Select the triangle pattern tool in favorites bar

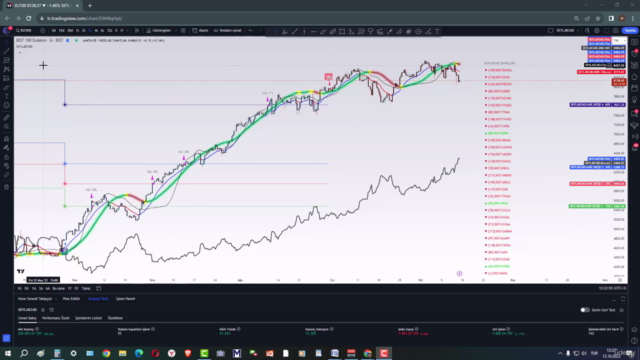(x=351, y=31)
